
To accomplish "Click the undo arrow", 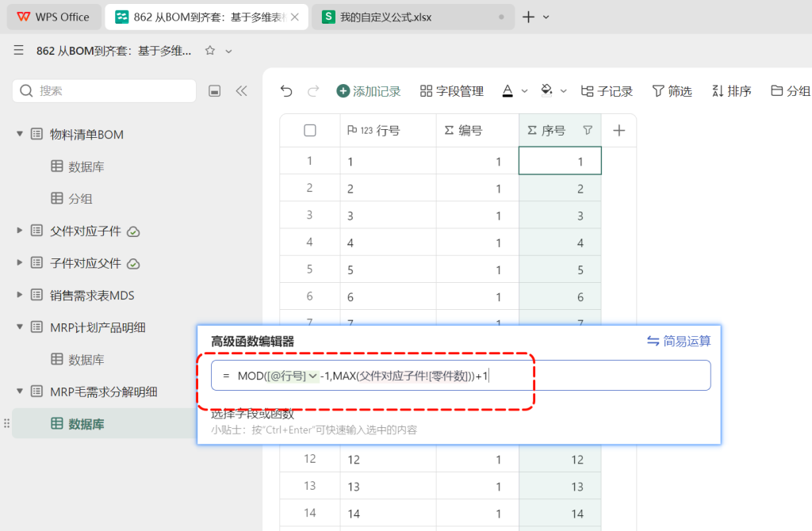I will (x=286, y=91).
